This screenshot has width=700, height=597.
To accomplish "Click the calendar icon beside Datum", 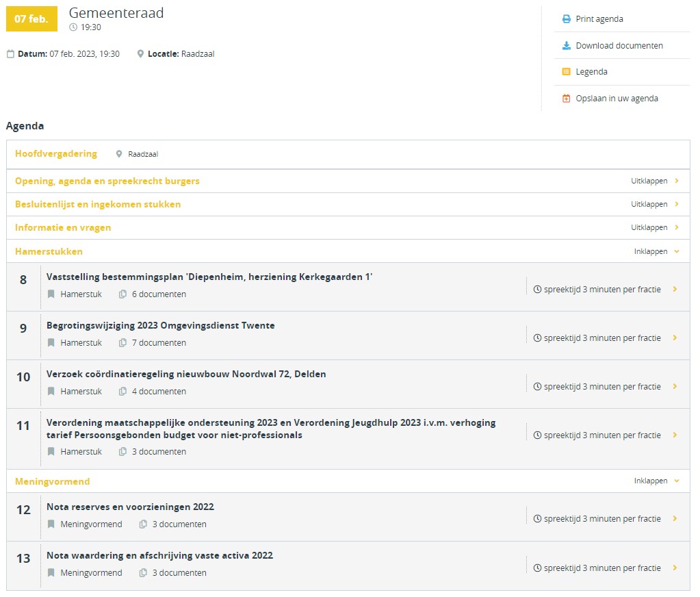I will [x=10, y=54].
